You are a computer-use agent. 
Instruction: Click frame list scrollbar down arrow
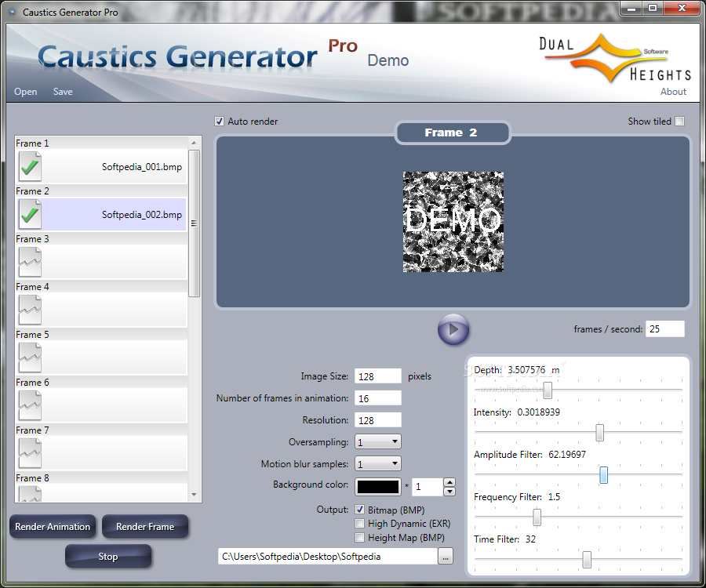(194, 495)
